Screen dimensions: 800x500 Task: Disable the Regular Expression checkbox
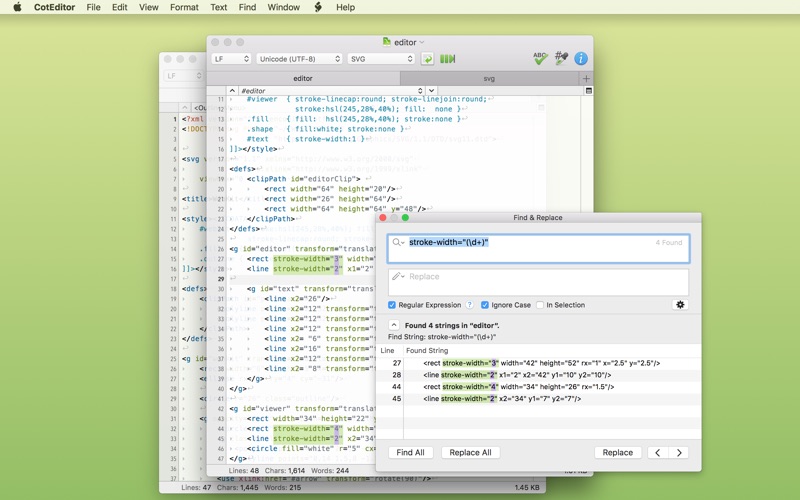click(392, 305)
